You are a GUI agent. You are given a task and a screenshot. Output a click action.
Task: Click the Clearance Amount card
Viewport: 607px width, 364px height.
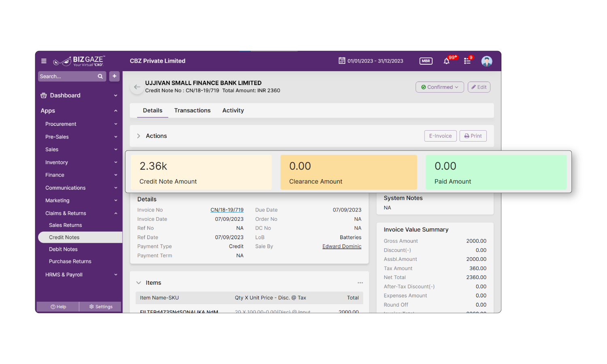click(x=349, y=172)
